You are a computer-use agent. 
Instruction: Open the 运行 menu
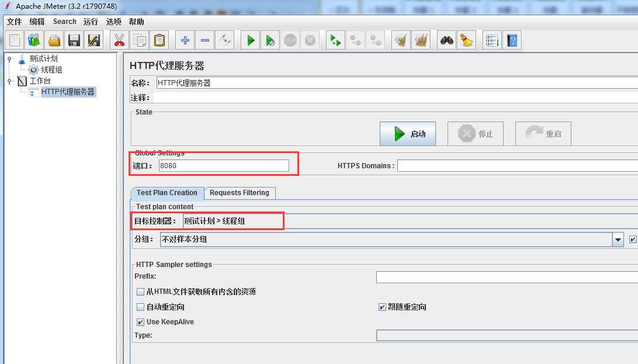tap(91, 22)
